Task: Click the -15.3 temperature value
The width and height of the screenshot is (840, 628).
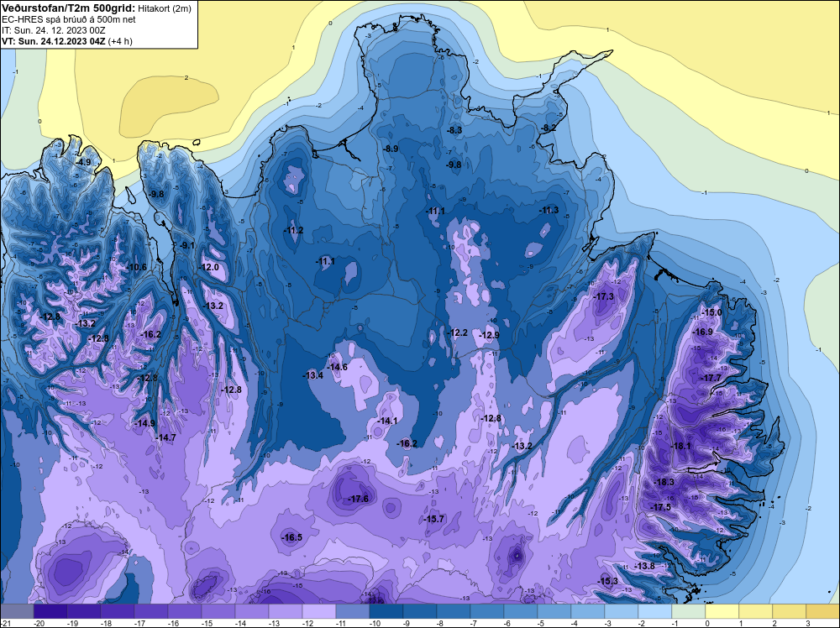Action: pyautogui.click(x=608, y=582)
